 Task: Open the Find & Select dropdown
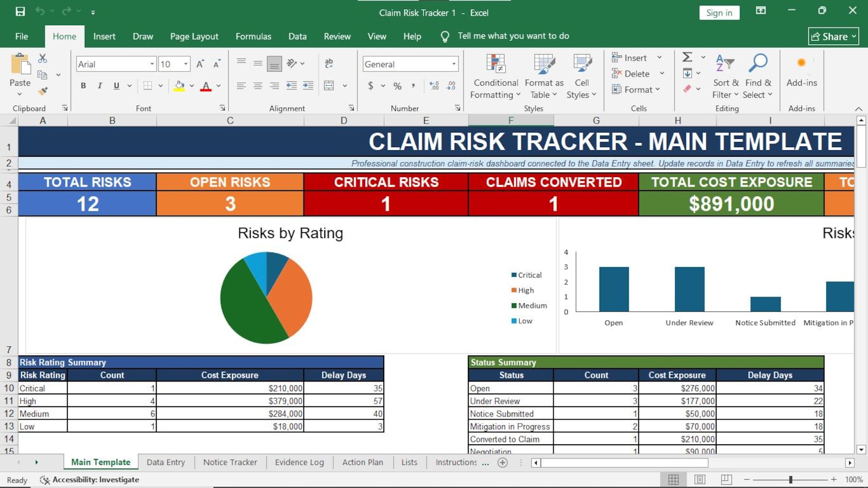(x=758, y=77)
